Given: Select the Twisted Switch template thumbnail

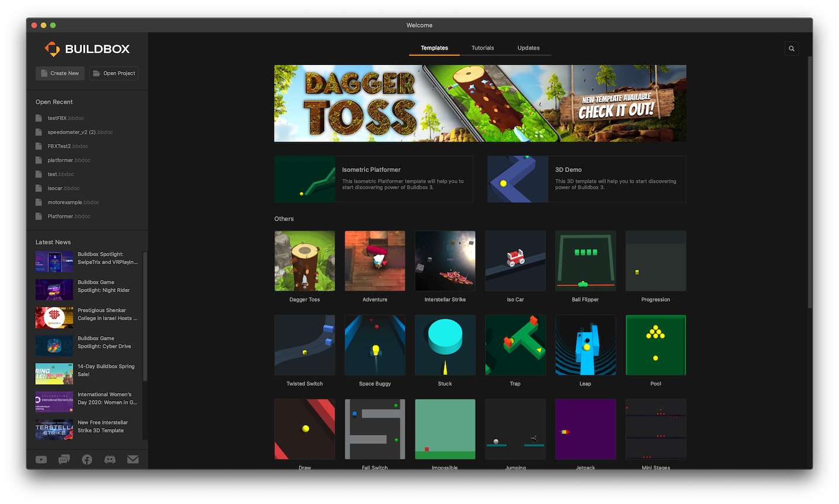Looking at the screenshot, I should [x=305, y=345].
